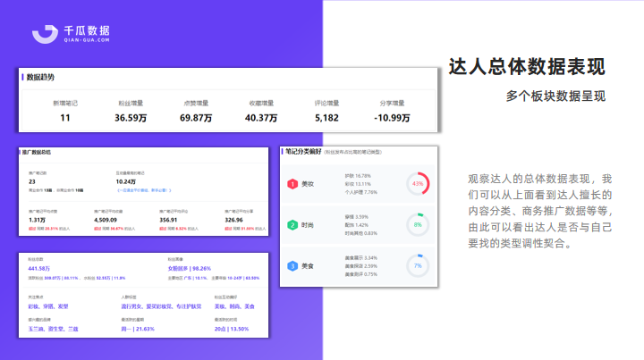Screen dimensions: 644x360
Task: Click the 笔记分类偏好 panel title
Action: pyautogui.click(x=302, y=152)
